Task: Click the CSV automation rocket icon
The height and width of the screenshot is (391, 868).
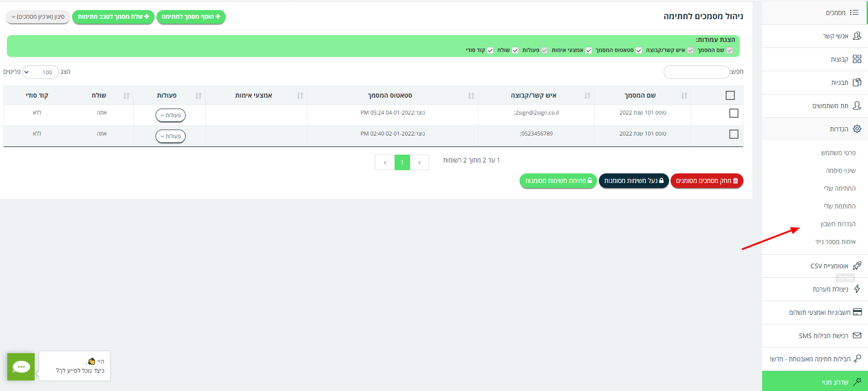Action: (857, 266)
